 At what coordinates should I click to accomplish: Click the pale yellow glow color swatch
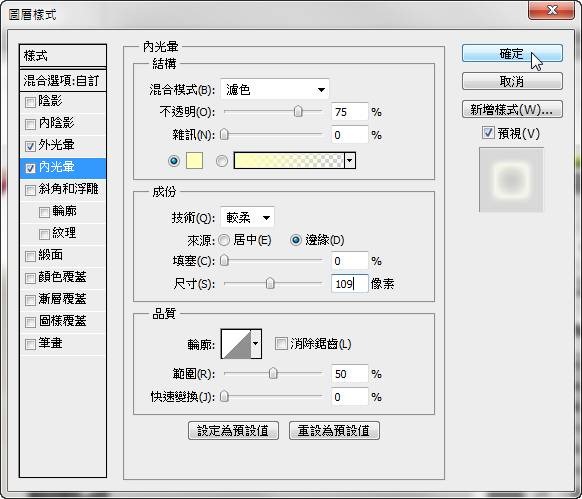tap(194, 160)
